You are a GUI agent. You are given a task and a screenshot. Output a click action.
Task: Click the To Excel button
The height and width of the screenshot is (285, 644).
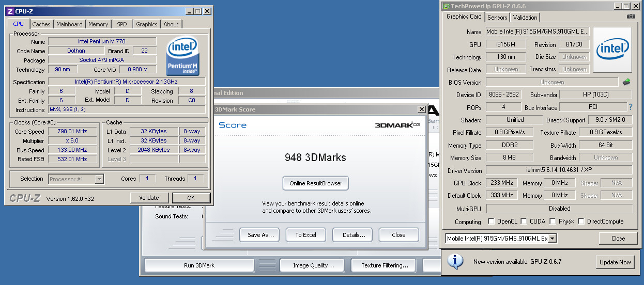click(306, 235)
